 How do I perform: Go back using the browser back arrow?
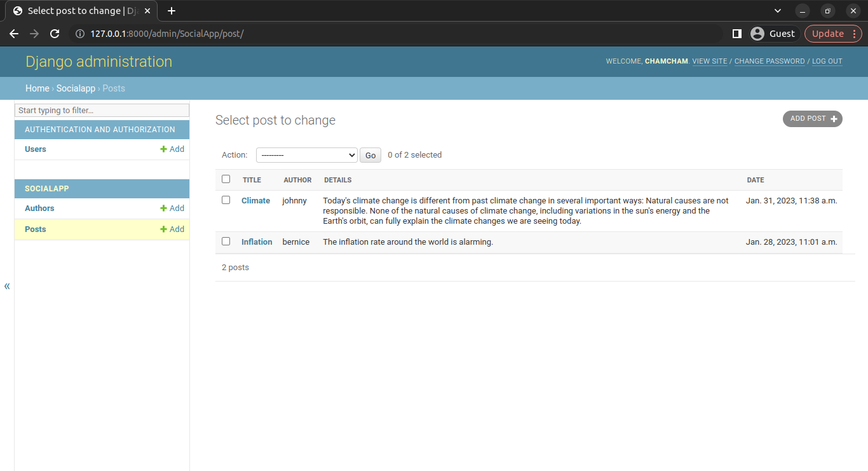[14, 34]
